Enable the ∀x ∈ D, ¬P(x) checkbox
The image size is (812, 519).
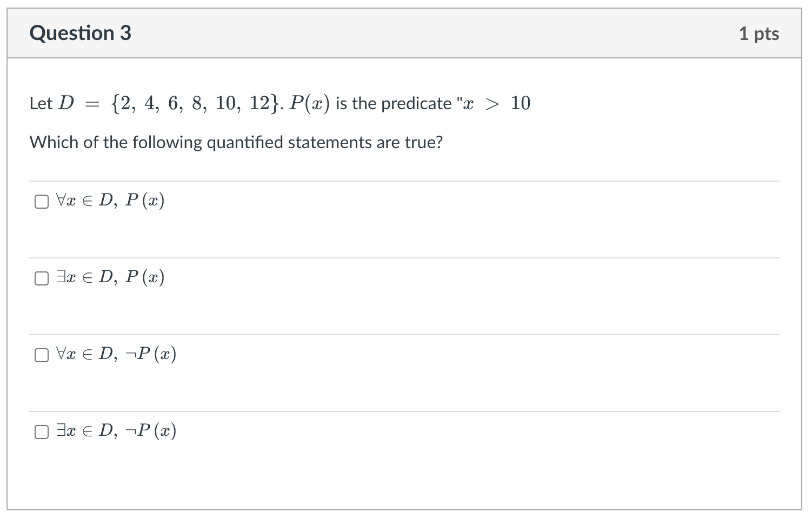click(x=42, y=355)
